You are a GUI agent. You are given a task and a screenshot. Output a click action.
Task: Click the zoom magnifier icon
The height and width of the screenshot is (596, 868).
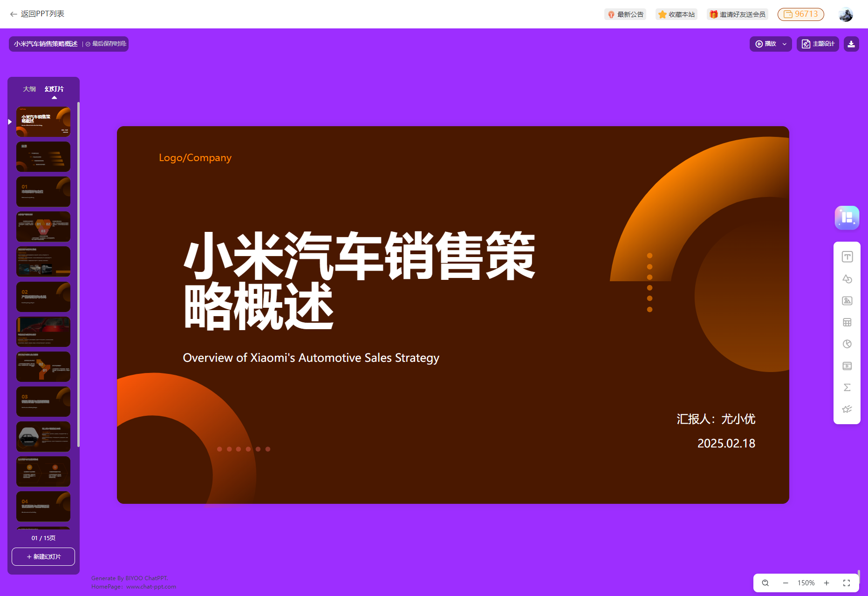tap(765, 583)
